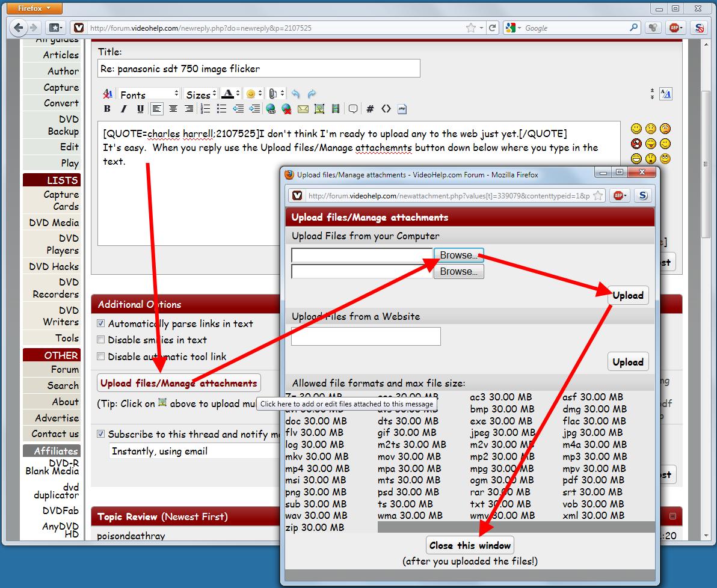
Task: Open the smilies dropdown in toolbar
Action: coord(254,94)
